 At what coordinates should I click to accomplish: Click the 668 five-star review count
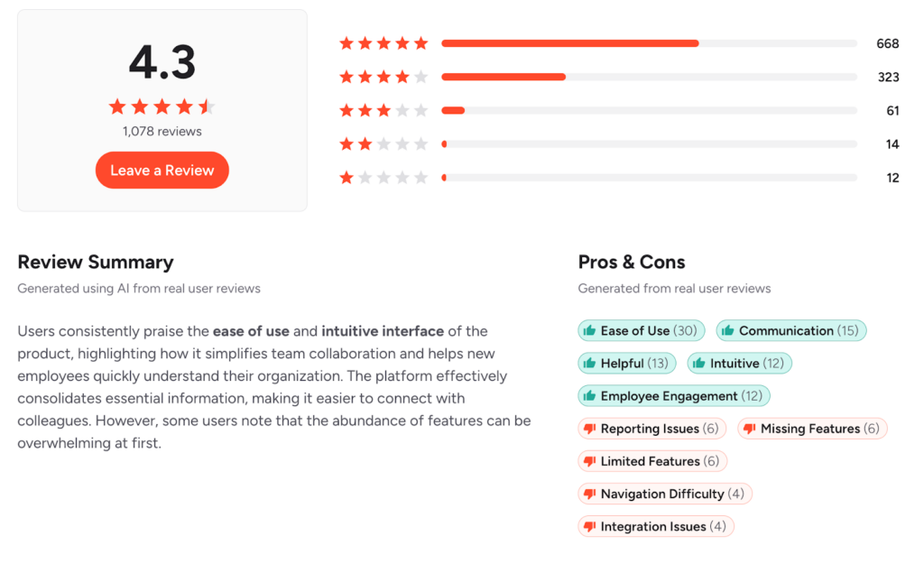point(888,43)
